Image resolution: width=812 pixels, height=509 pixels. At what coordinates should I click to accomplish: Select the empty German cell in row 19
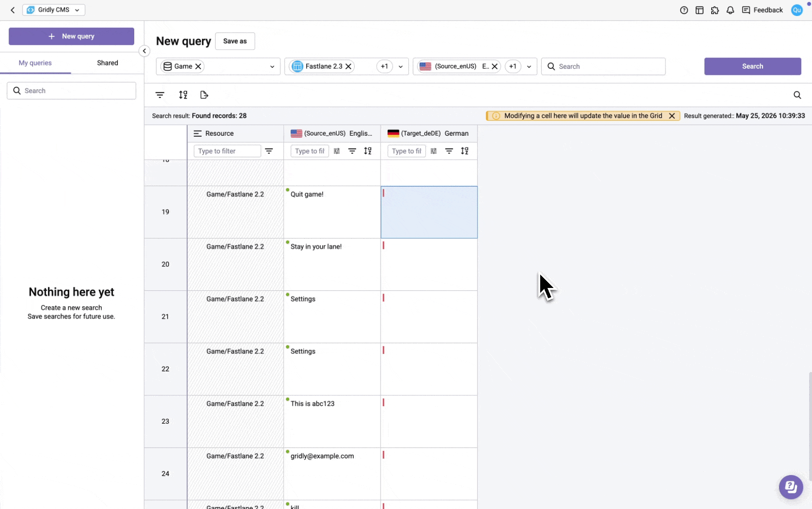coord(429,212)
